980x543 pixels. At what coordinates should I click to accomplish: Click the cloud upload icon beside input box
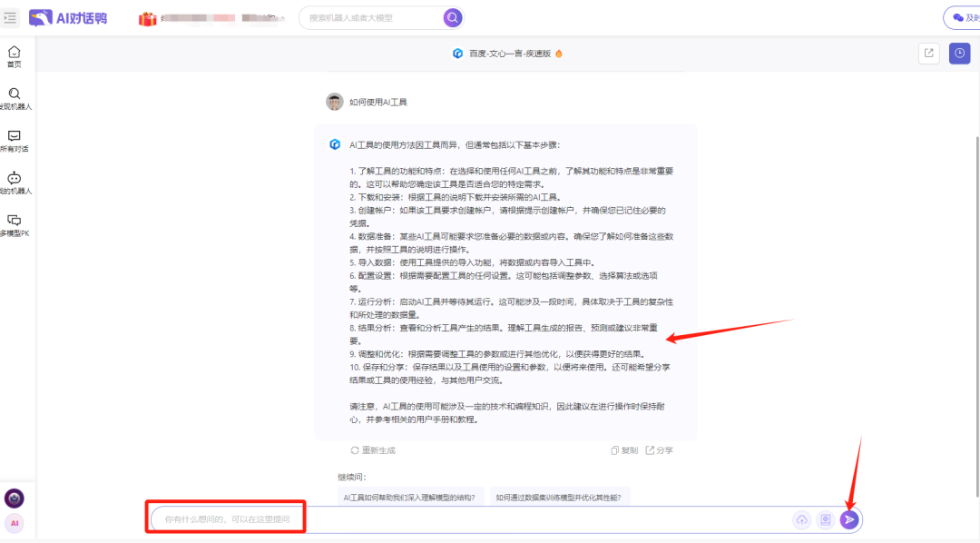point(801,519)
